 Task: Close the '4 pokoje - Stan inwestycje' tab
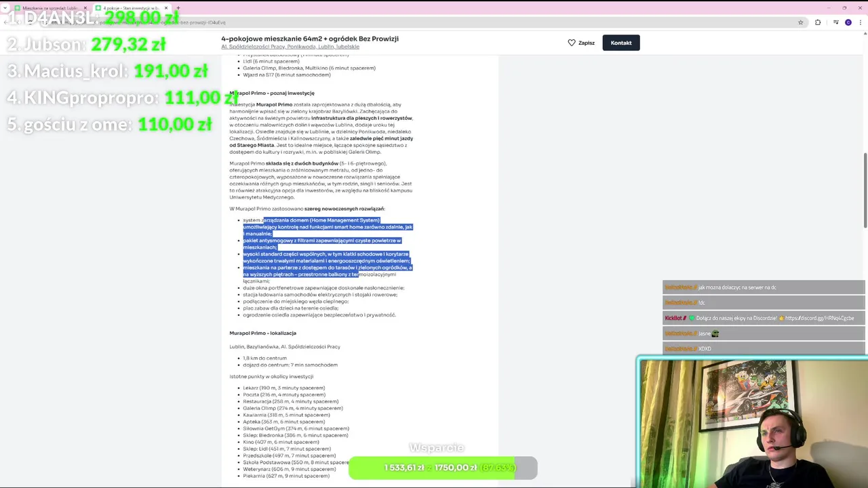point(166,8)
